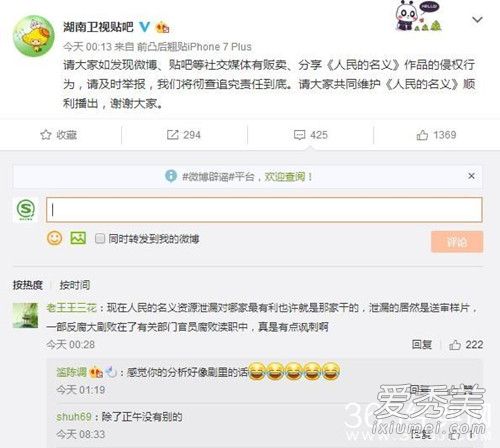Enable 同时转发到我的微博 checkbox
The height and width of the screenshot is (448, 500).
[100, 238]
